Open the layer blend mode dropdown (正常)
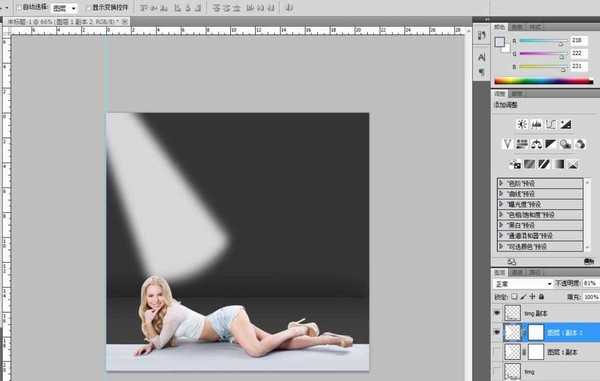 523,284
